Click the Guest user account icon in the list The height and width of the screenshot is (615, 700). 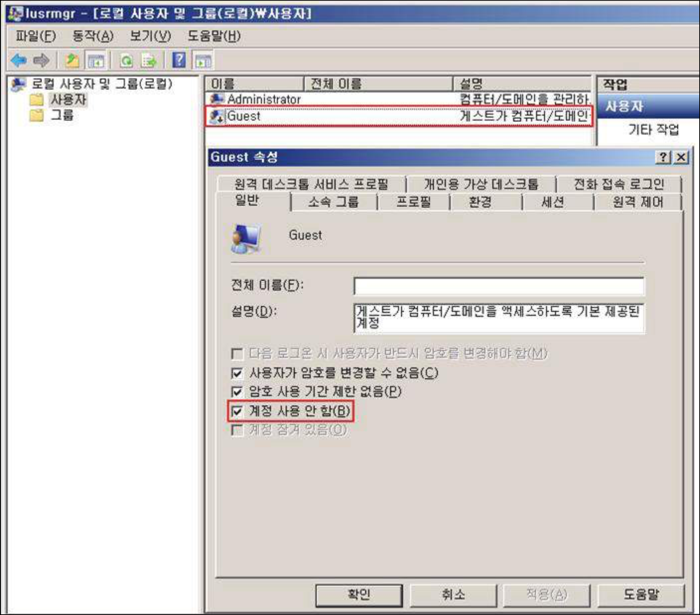(217, 116)
